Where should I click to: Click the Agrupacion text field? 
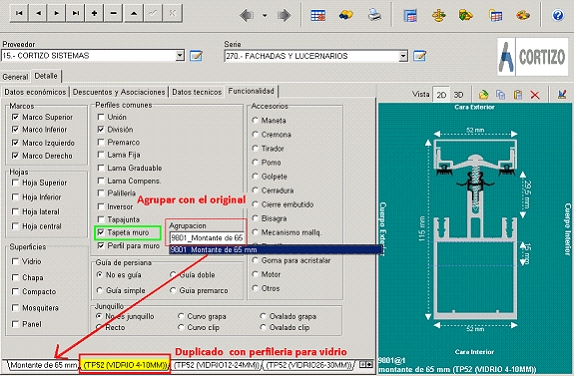(207, 238)
